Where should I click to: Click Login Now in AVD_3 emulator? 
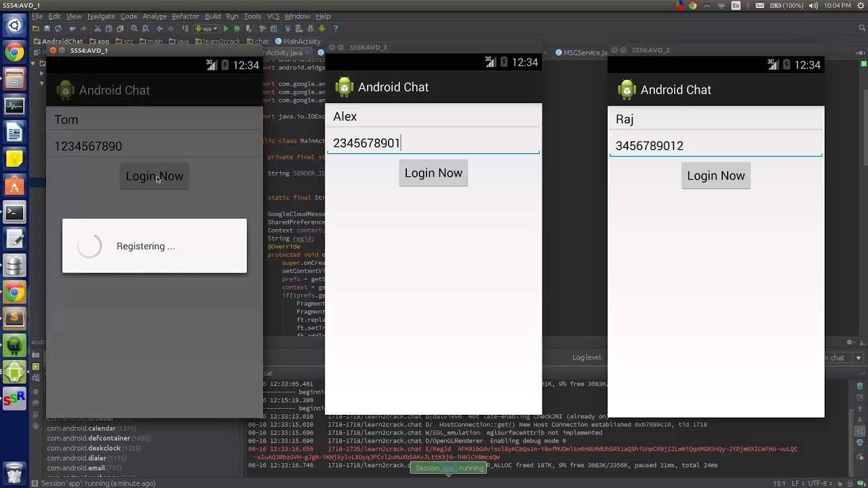click(433, 173)
